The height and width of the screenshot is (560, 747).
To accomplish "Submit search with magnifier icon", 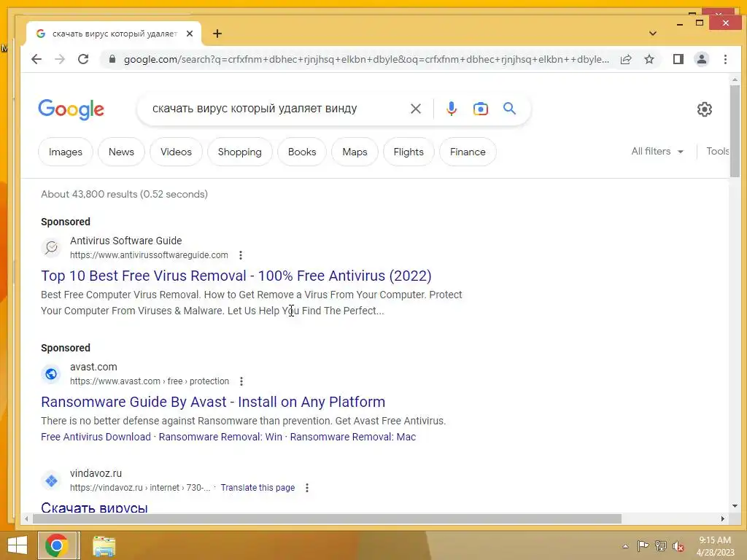I will (x=509, y=109).
